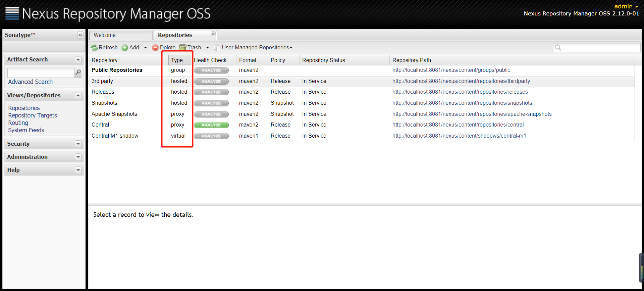644x291 pixels.
Task: Open the apache-snapshots repository URL
Action: click(x=472, y=114)
